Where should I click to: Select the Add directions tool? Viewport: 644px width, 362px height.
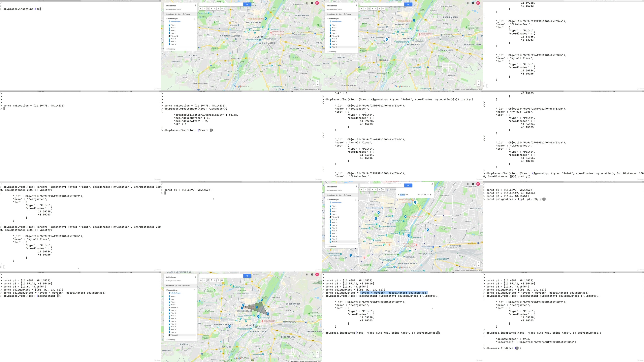[218, 9]
